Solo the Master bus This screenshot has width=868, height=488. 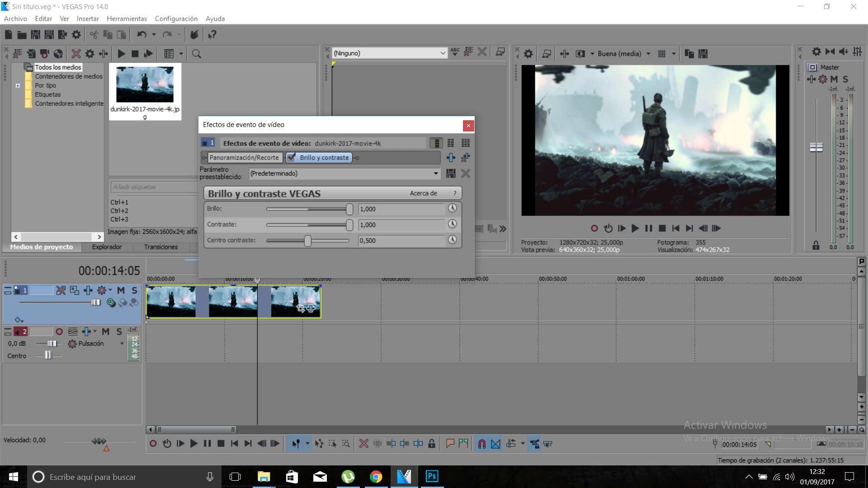point(845,79)
